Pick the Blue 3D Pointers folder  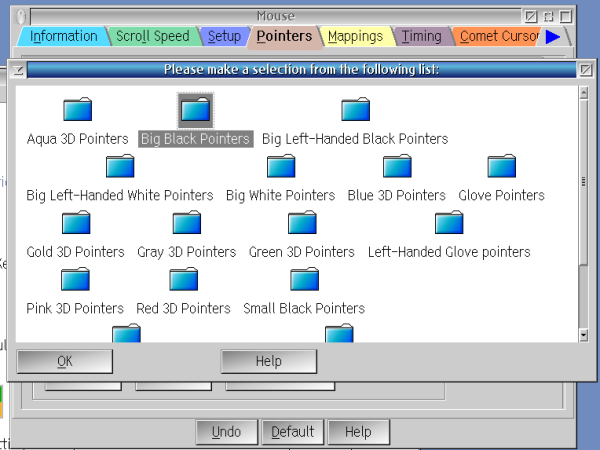(397, 166)
